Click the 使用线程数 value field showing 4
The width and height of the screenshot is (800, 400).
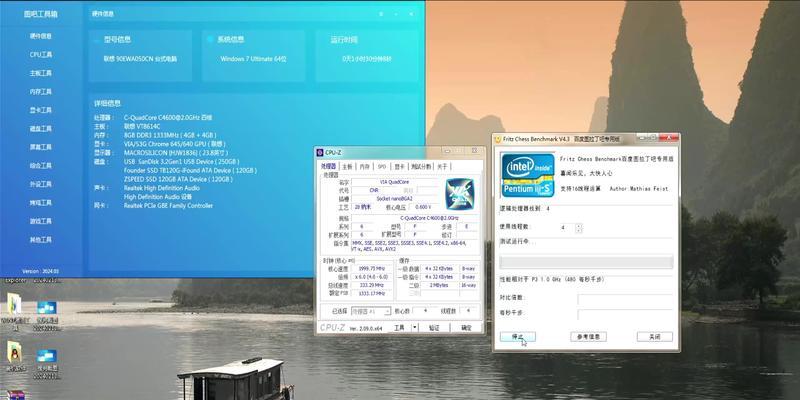coord(566,228)
